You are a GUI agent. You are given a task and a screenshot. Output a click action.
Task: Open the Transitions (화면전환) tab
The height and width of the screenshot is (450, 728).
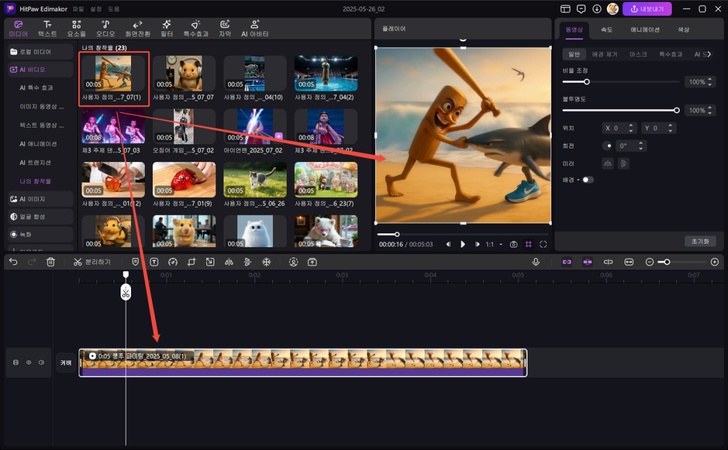coord(137,28)
